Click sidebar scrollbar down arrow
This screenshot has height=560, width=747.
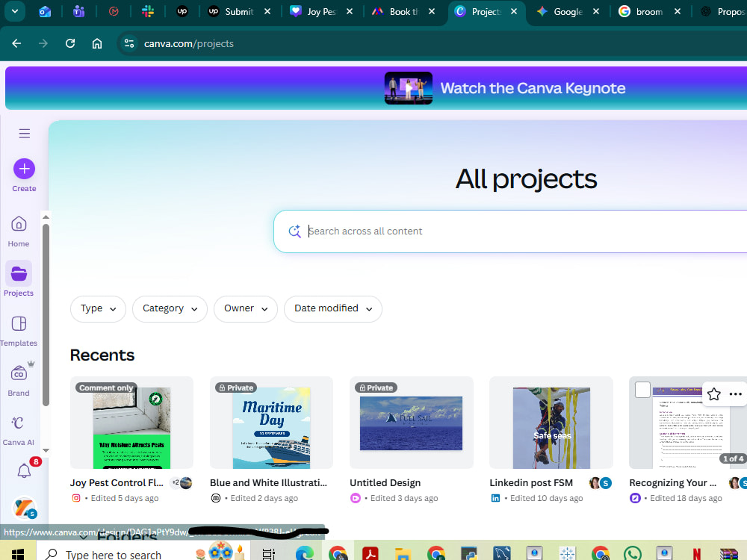46,450
